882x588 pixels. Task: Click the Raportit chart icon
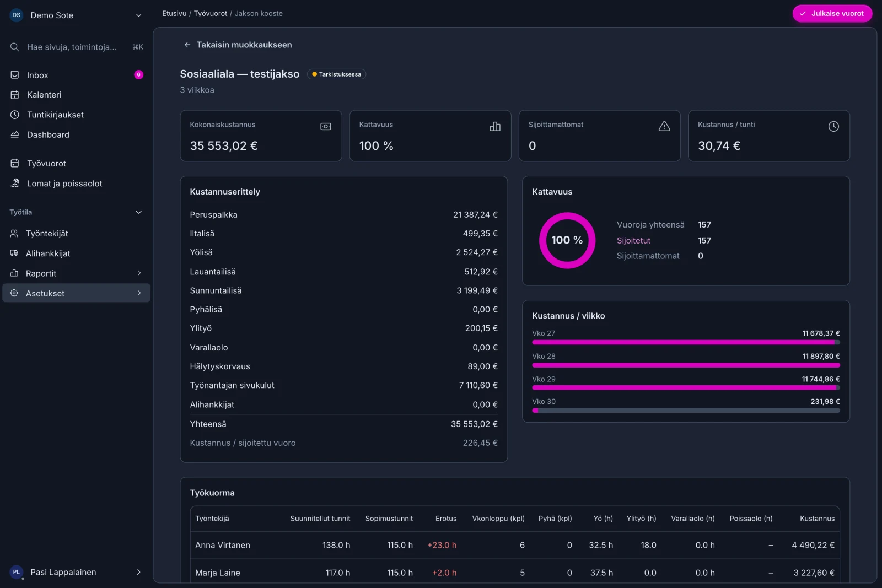(x=14, y=273)
